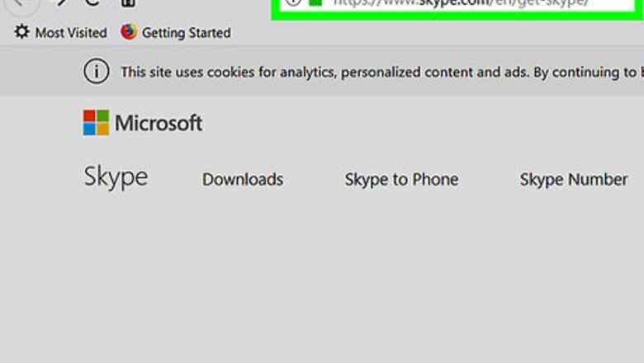Click the Firefox icon beside Getting Started
Image resolution: width=644 pixels, height=363 pixels.
pos(129,32)
